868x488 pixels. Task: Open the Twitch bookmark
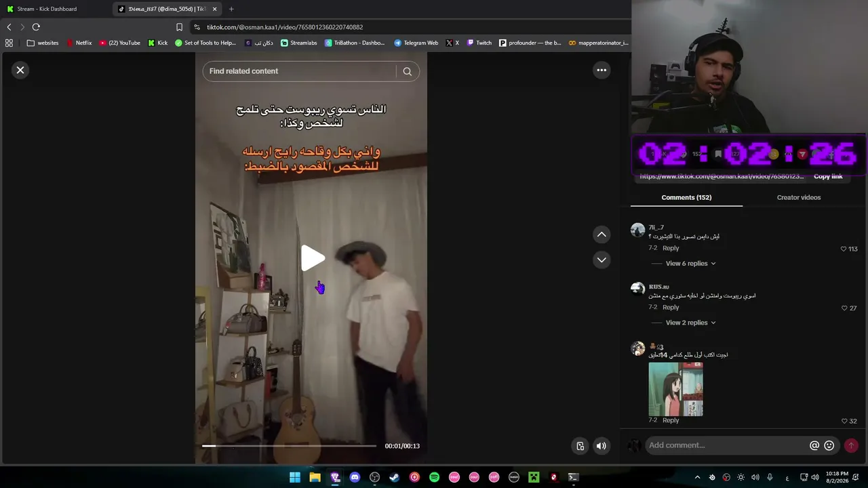[x=479, y=43]
